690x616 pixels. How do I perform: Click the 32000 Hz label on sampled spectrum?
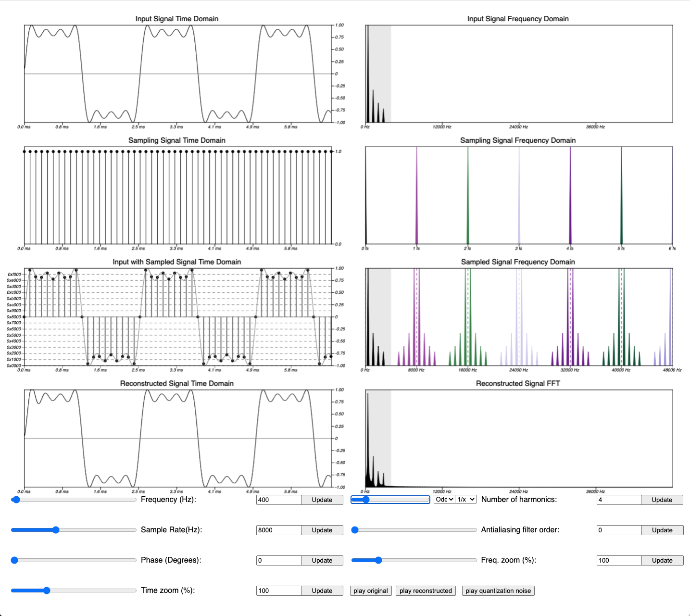pyautogui.click(x=570, y=370)
